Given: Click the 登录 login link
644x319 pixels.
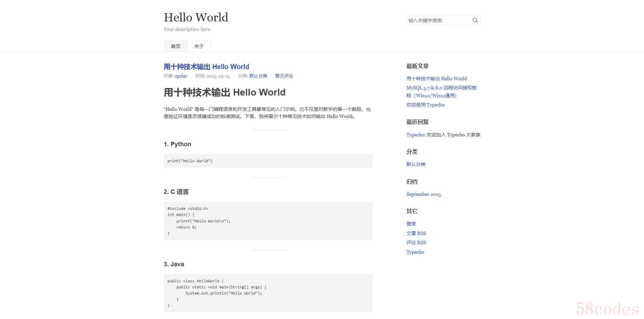Looking at the screenshot, I should click(x=411, y=224).
